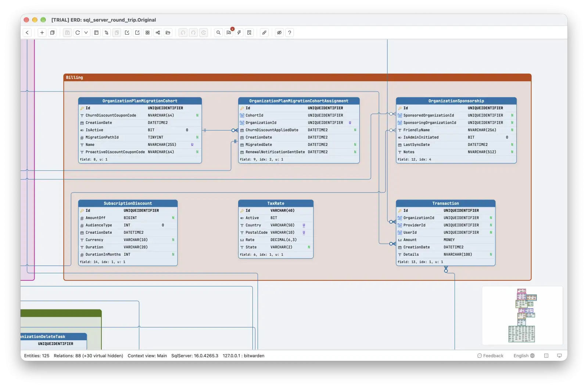Go back using the left chevron button

27,33
